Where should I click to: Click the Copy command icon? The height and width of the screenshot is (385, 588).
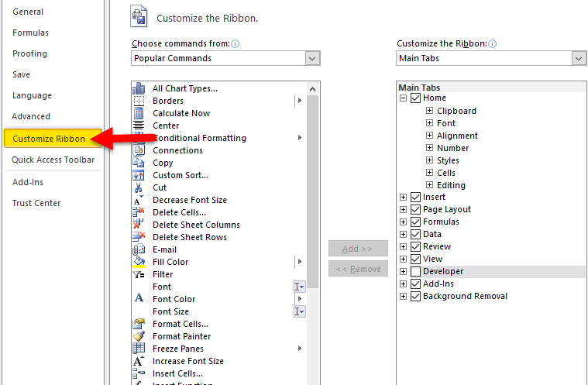coord(139,163)
